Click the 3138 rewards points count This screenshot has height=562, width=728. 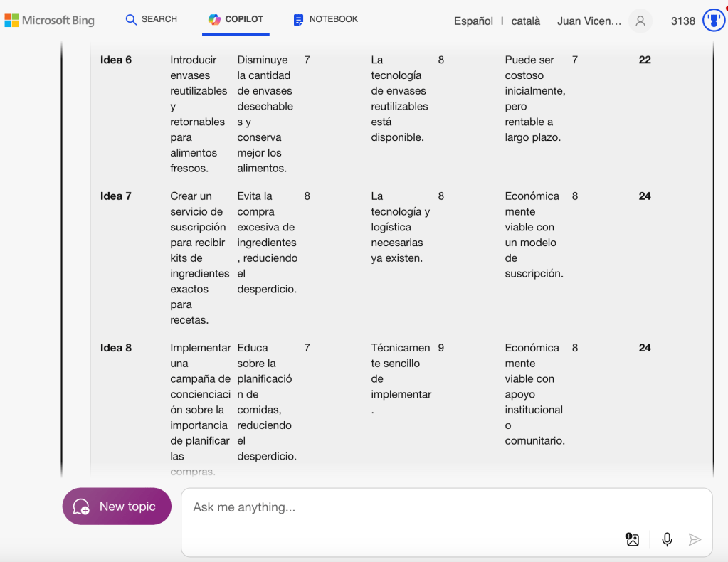683,21
